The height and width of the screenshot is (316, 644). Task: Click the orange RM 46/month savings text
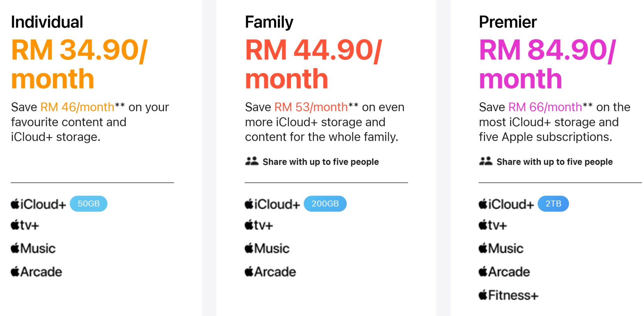77,107
